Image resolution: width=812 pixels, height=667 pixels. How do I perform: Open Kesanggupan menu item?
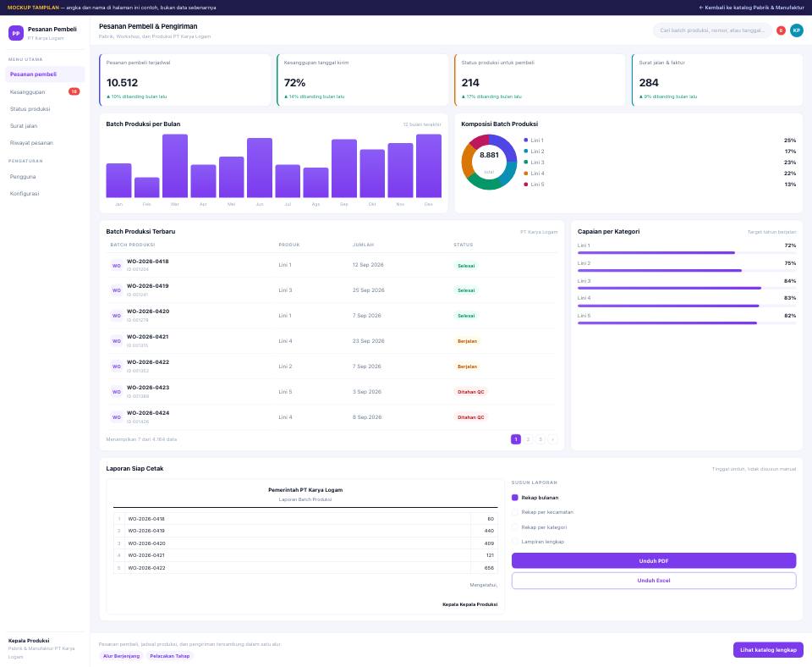pos(45,91)
